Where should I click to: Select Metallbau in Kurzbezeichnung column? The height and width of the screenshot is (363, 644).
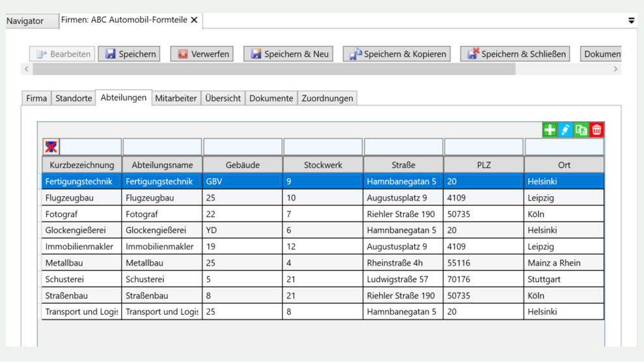pos(82,263)
